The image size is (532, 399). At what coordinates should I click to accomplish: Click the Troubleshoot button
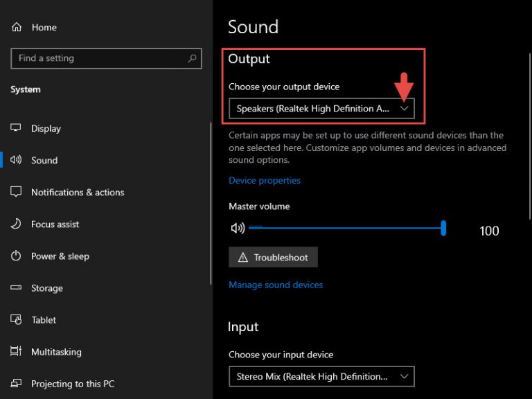pos(273,257)
